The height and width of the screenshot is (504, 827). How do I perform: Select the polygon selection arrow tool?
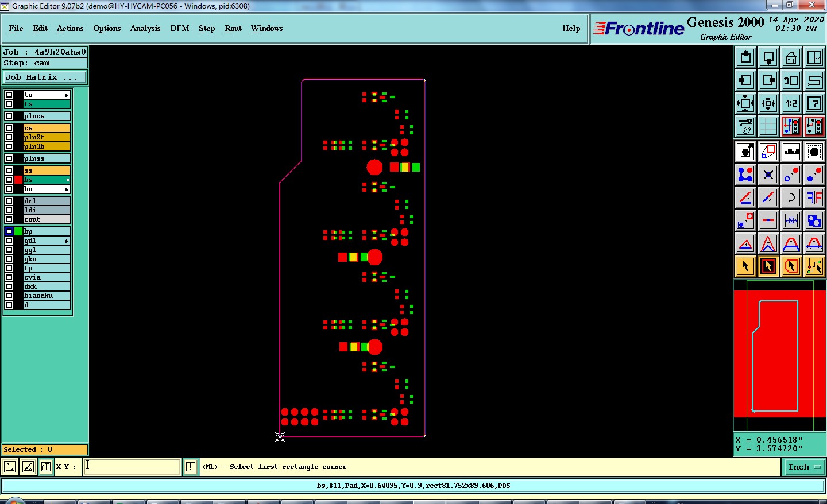tap(791, 266)
